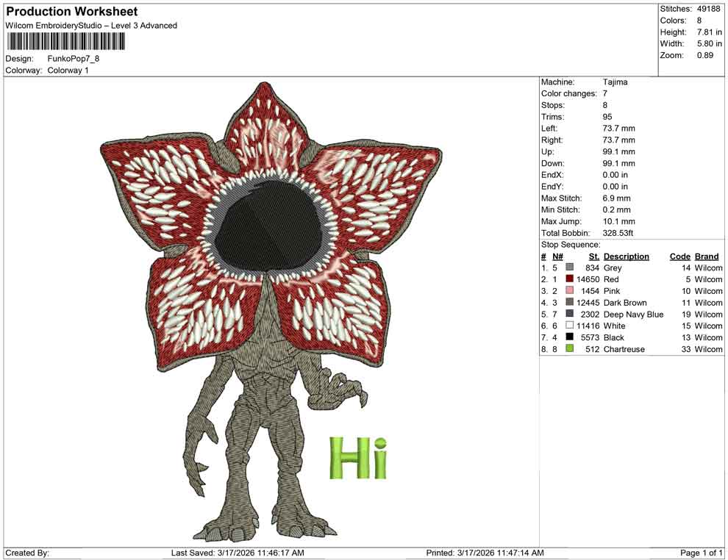Click the Left value '73.7 mm'
The image size is (728, 560).
point(619,129)
